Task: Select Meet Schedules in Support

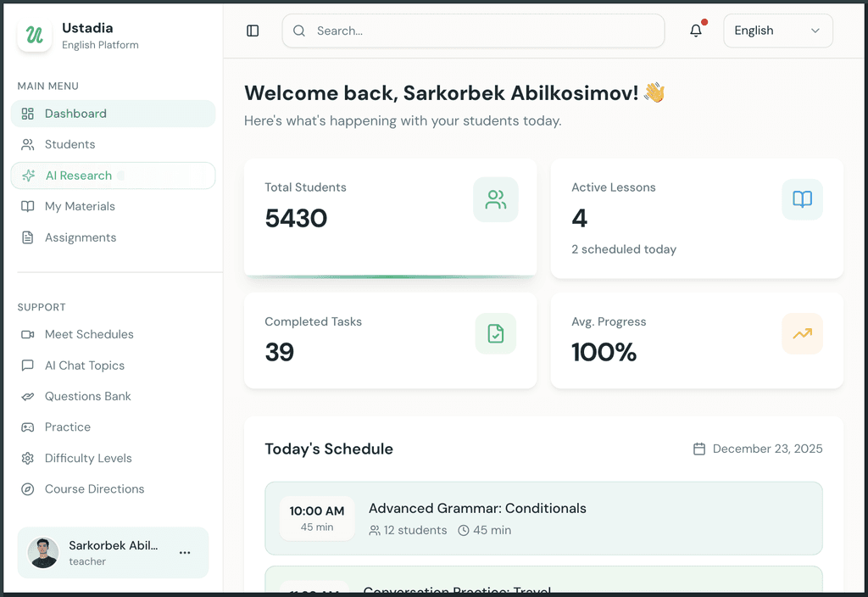Action: [113, 334]
